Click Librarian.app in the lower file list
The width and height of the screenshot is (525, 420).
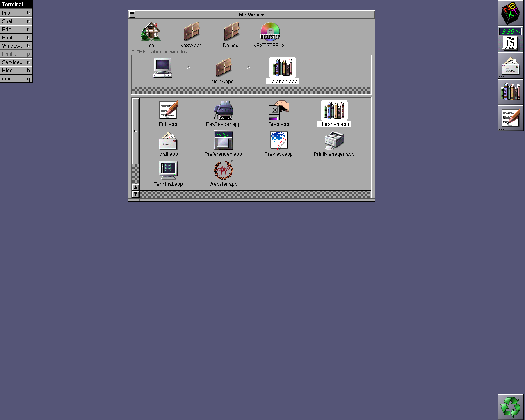click(x=334, y=113)
